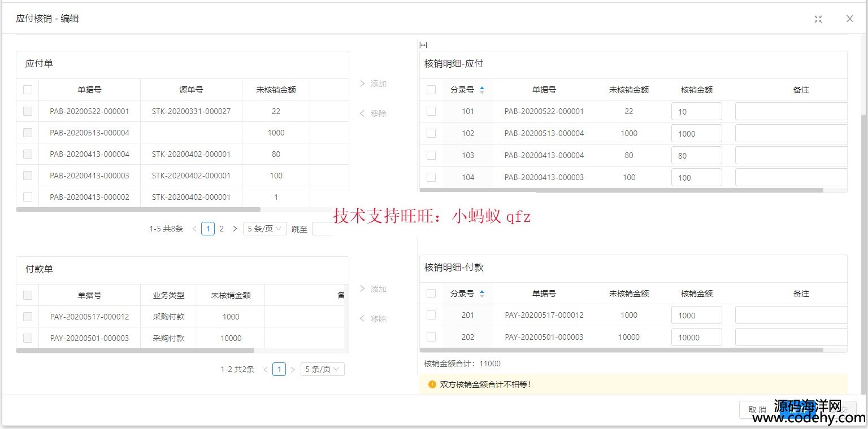Click 核销金额合计: 11000 text

(x=462, y=364)
